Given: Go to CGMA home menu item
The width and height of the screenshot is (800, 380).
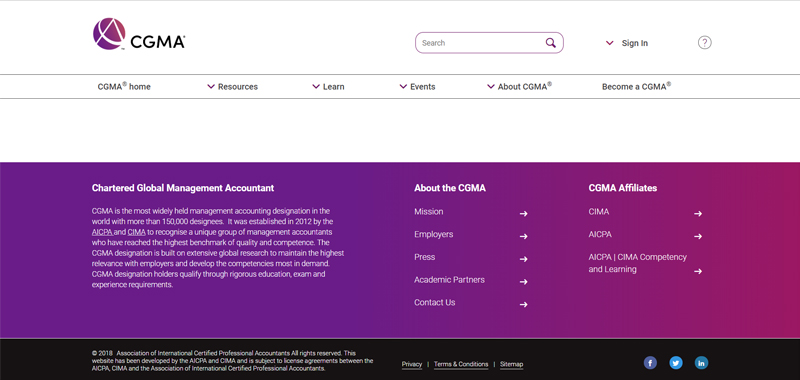Looking at the screenshot, I should (x=124, y=86).
